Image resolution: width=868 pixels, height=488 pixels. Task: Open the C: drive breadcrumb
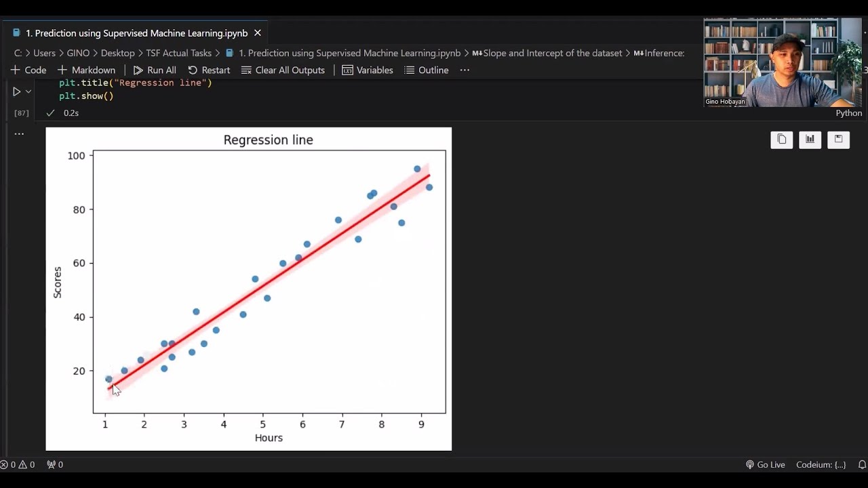(x=18, y=53)
